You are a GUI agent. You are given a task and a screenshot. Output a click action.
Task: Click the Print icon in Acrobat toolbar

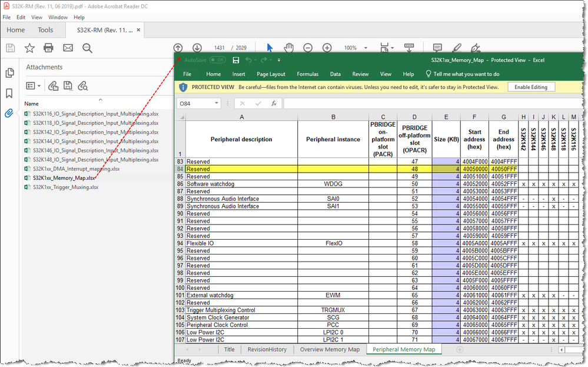[49, 48]
